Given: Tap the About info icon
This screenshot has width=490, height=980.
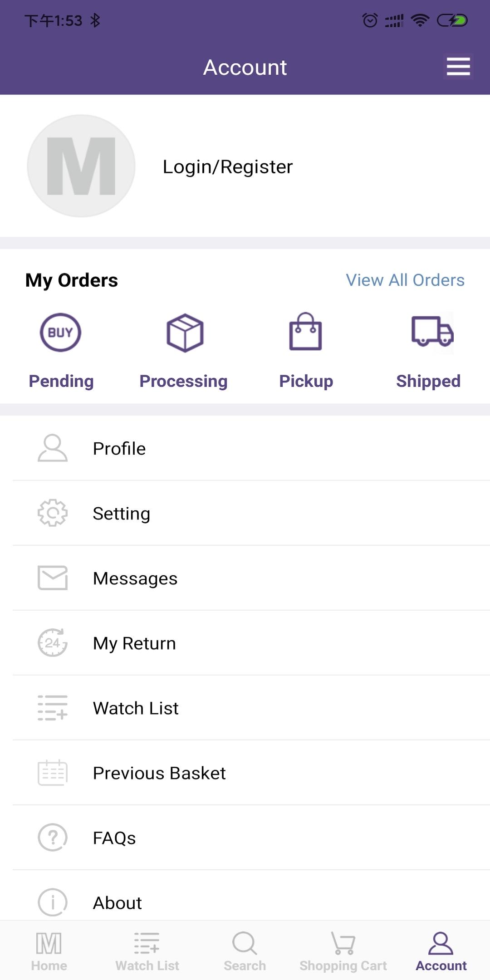Looking at the screenshot, I should pyautogui.click(x=53, y=902).
